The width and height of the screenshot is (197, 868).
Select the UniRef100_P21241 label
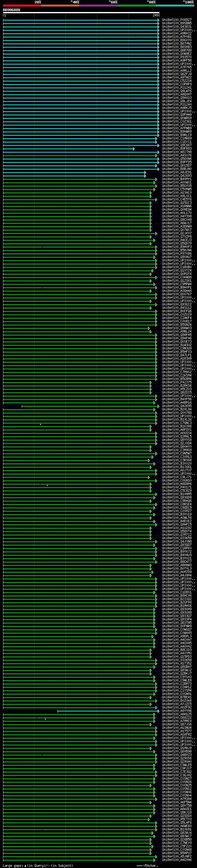177,88
